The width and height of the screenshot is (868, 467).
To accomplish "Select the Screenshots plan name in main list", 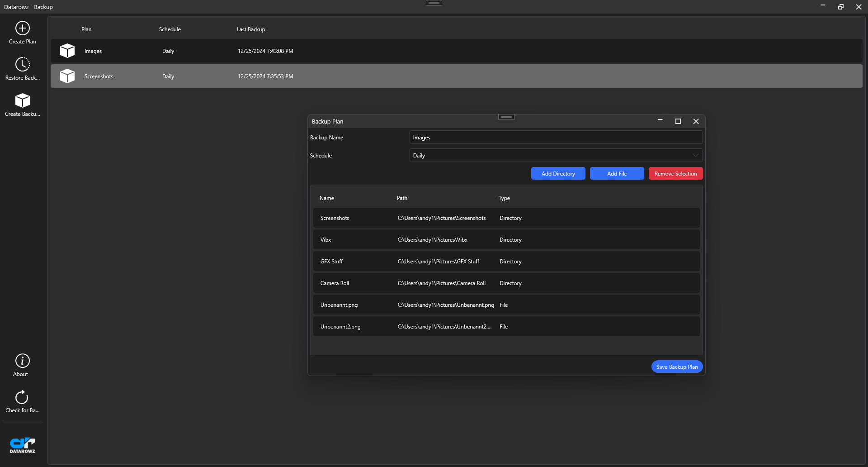I will 99,76.
